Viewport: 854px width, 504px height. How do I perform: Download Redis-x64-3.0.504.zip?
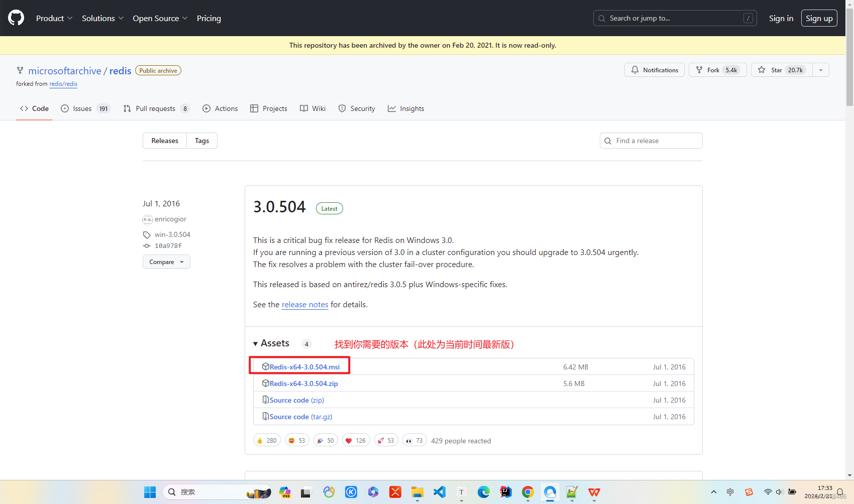303,384
